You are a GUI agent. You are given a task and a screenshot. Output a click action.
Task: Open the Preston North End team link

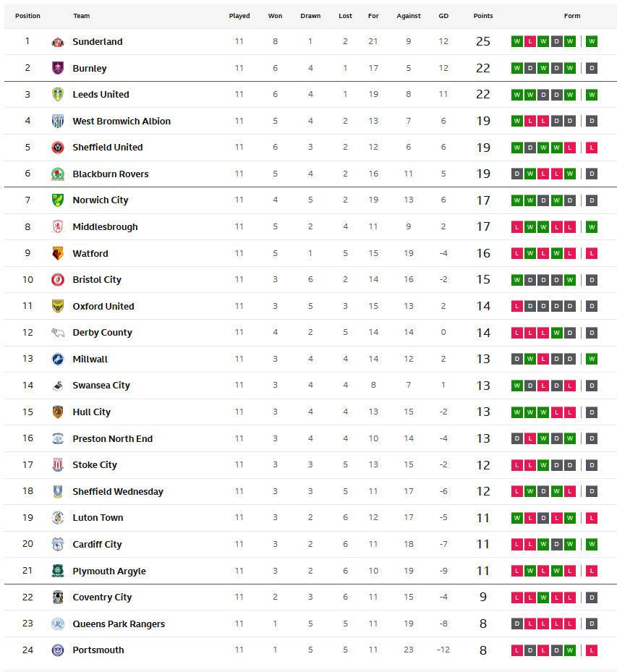pyautogui.click(x=112, y=439)
